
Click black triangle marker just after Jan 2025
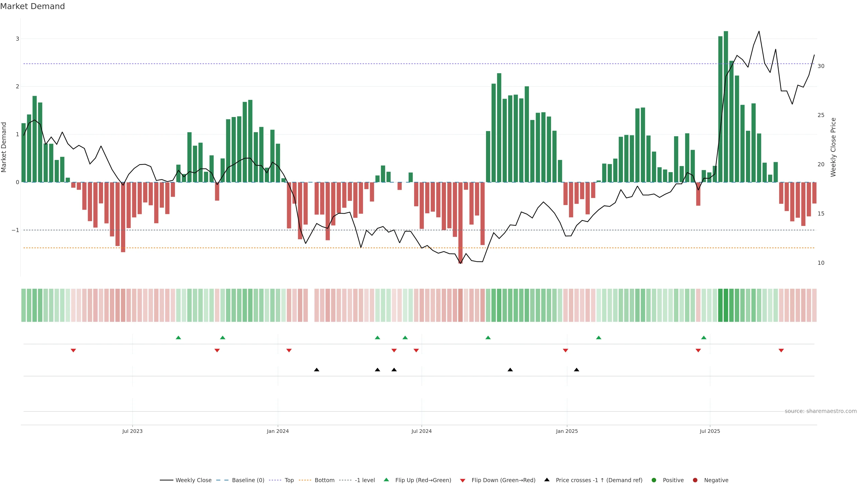[577, 370]
